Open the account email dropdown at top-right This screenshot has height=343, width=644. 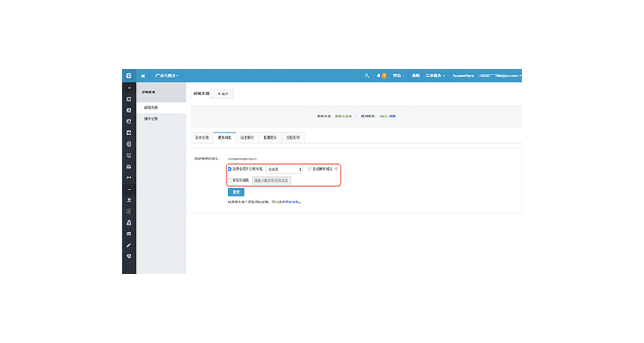tap(501, 75)
